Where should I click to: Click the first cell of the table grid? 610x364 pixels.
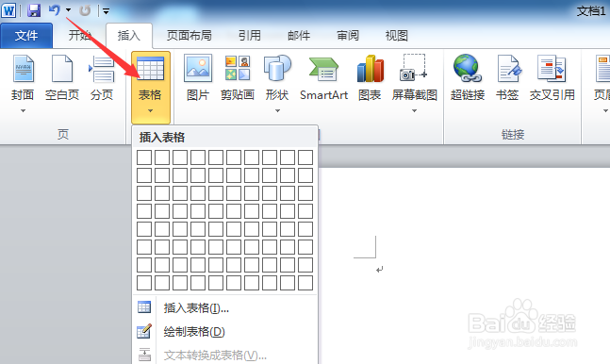(x=144, y=157)
